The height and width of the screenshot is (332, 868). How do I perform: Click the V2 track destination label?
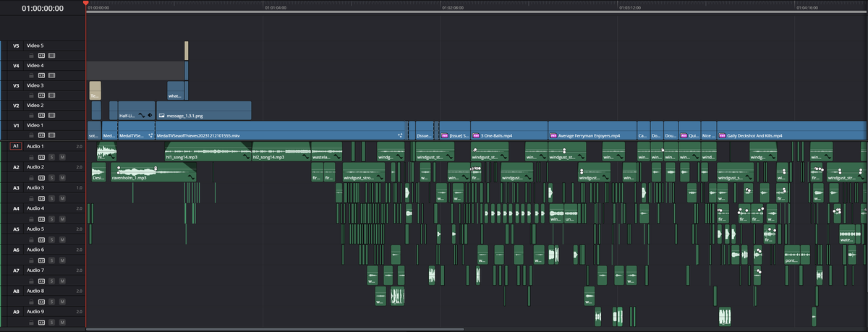16,106
